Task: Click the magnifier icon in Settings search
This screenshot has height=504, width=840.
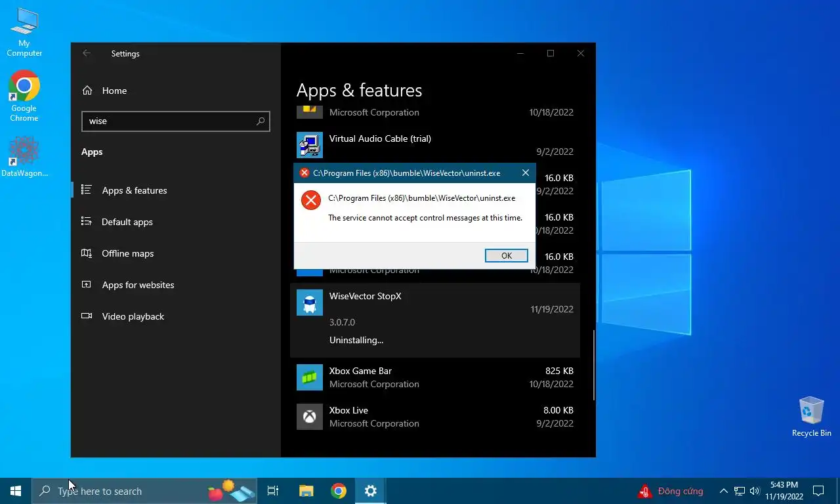Action: click(x=261, y=121)
